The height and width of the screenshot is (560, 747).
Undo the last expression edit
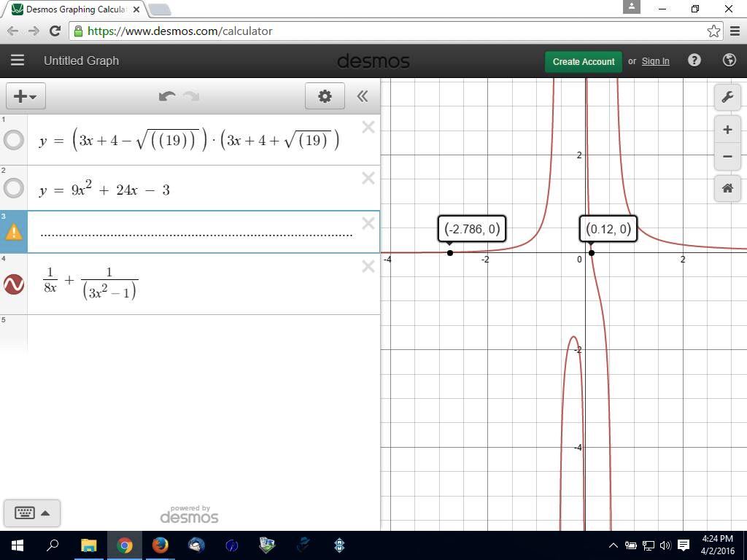coord(167,97)
